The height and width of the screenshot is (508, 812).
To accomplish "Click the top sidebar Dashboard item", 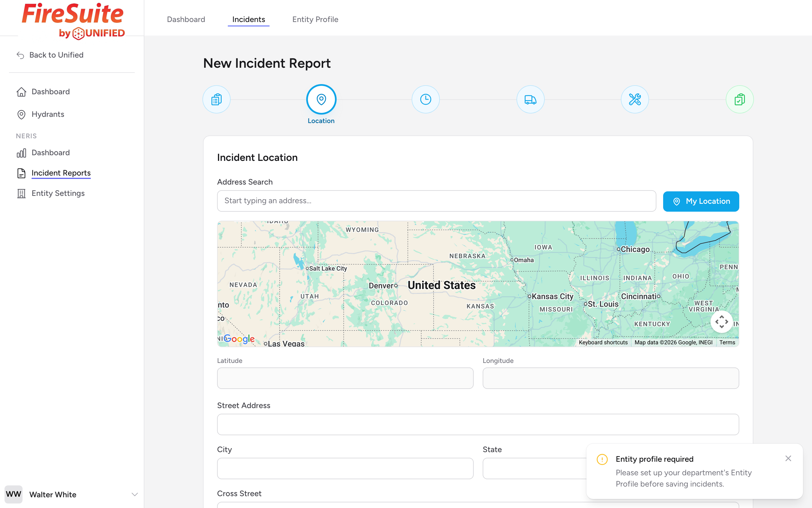I will coord(51,92).
